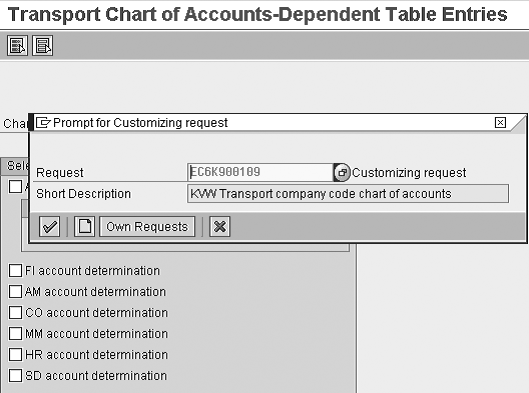Enable FI account determination checkbox
This screenshot has width=529, height=393.
[15, 271]
